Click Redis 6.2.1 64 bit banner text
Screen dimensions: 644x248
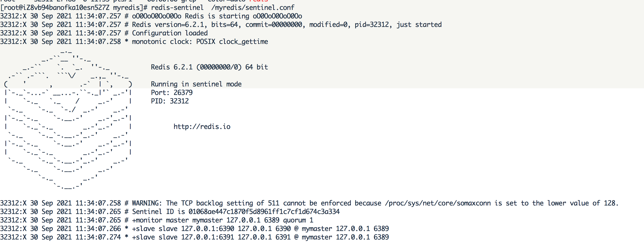coord(209,67)
